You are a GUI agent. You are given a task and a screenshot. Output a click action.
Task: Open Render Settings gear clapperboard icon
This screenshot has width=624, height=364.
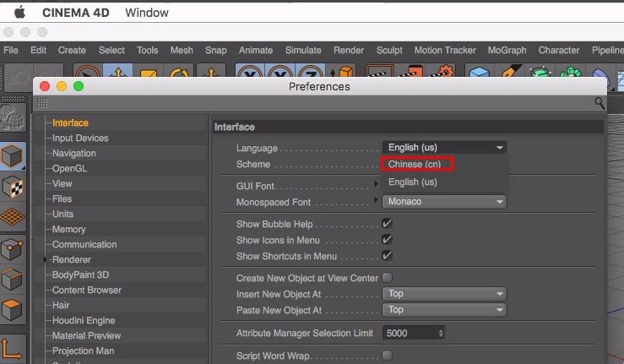coord(442,72)
